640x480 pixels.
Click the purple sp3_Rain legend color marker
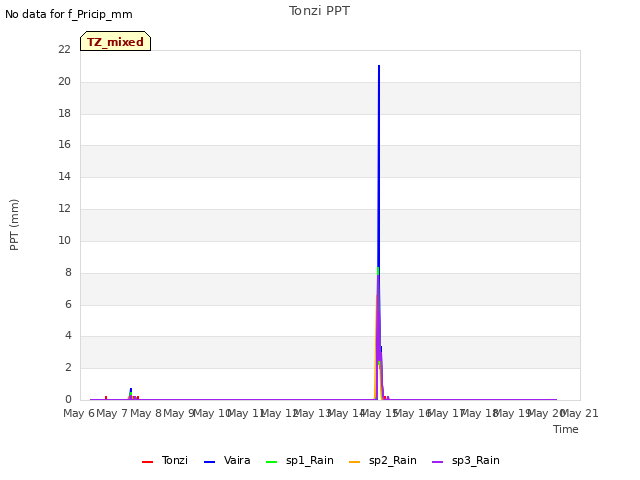[x=438, y=462]
